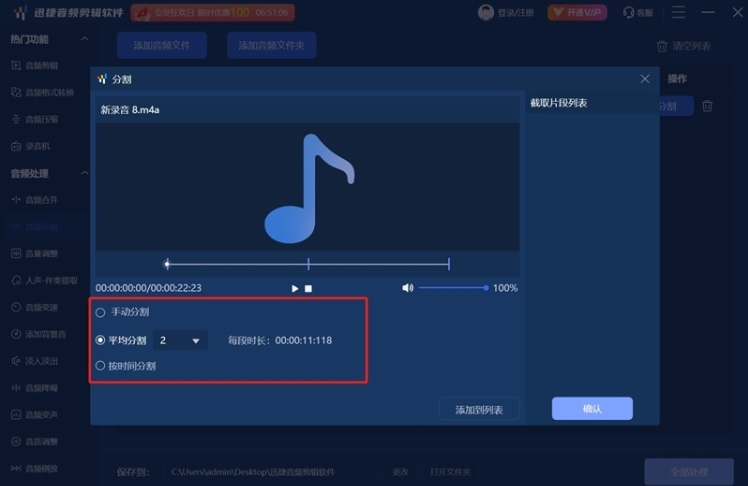This screenshot has width=748, height=486.
Task: Click the save path field
Action: [x=272, y=472]
